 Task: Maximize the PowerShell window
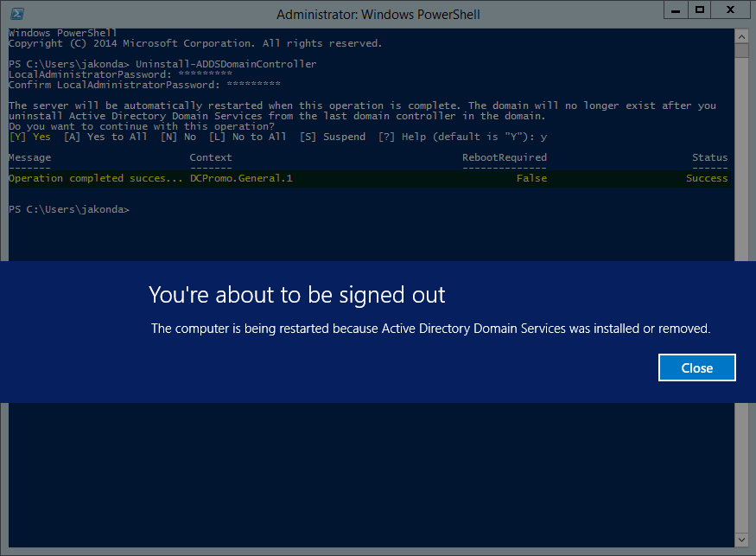[x=700, y=10]
